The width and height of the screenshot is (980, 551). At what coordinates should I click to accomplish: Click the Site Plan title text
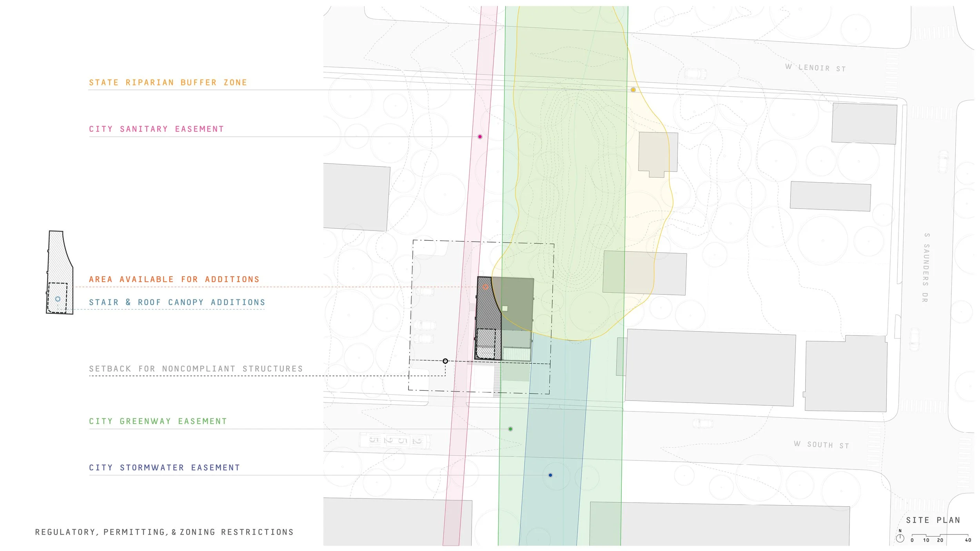point(933,520)
